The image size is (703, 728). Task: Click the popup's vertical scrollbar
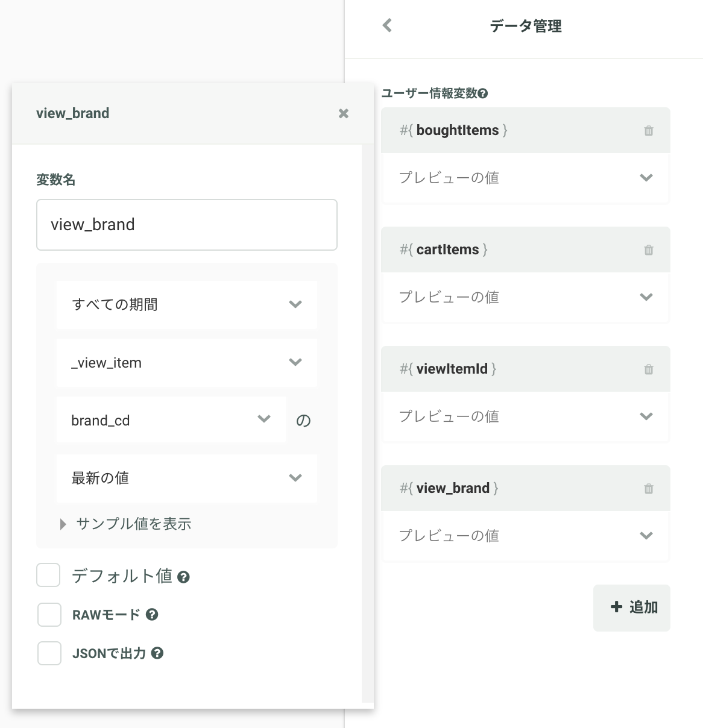[367, 423]
